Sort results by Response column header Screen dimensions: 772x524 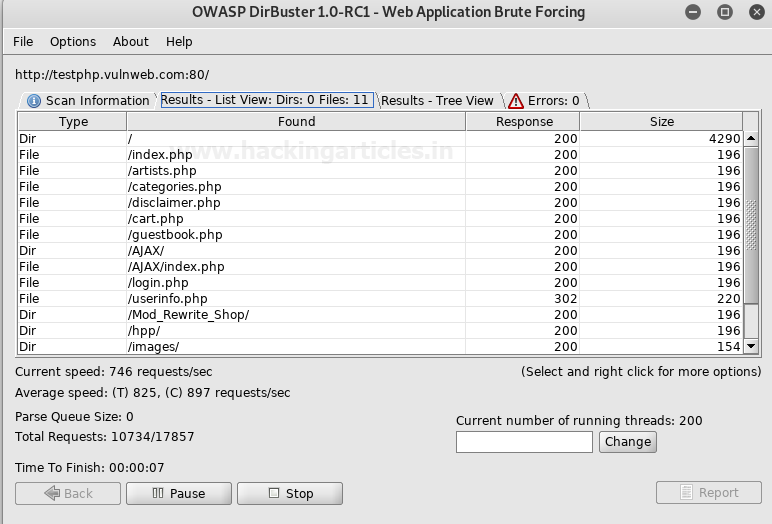(523, 122)
